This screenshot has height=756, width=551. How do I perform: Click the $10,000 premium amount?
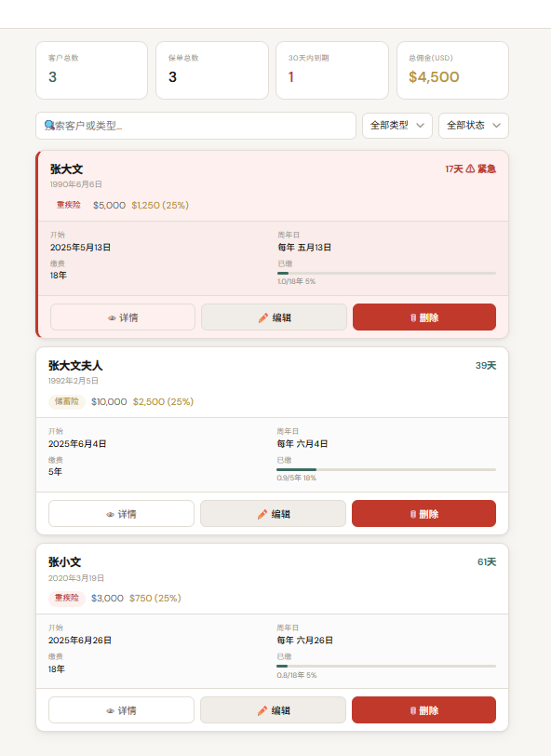point(109,401)
